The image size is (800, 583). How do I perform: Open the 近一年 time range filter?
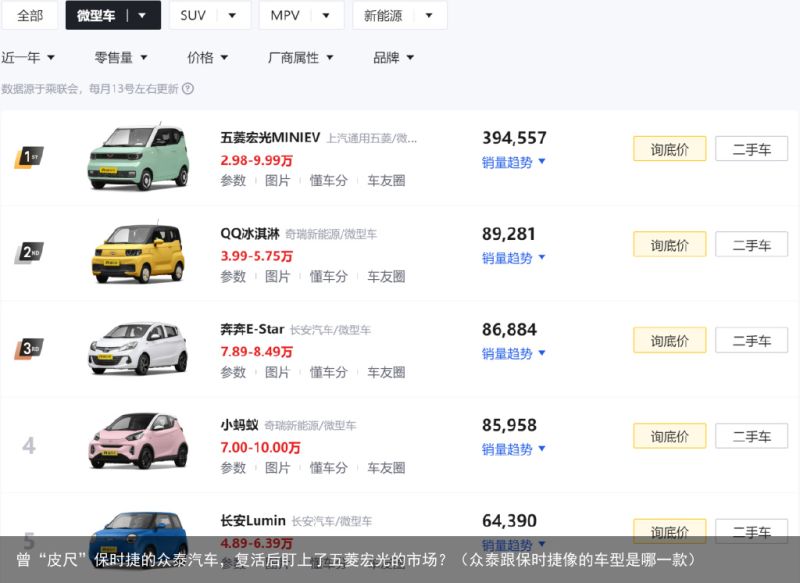click(x=28, y=57)
